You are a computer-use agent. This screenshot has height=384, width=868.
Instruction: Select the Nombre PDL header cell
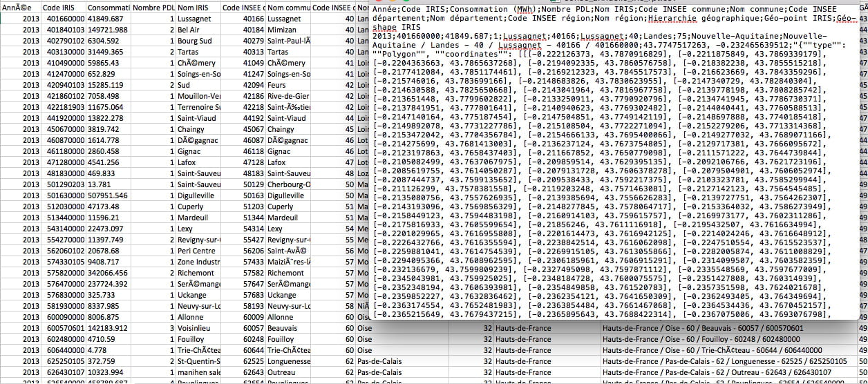pyautogui.click(x=153, y=7)
